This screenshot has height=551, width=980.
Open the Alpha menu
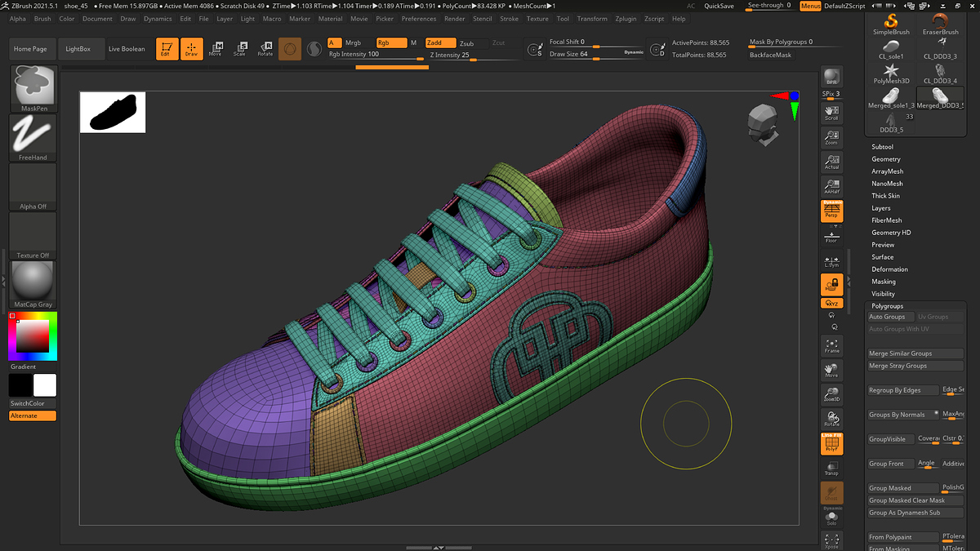(x=17, y=19)
